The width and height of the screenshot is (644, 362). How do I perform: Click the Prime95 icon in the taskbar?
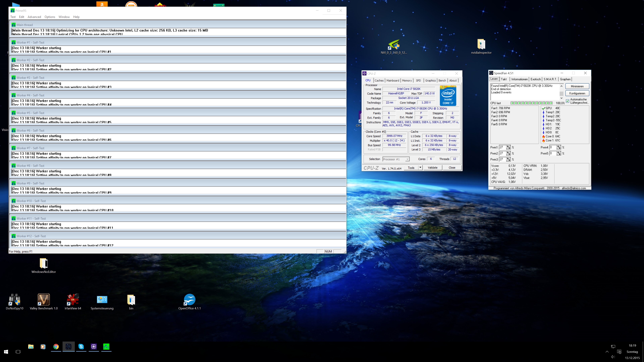[106, 347]
